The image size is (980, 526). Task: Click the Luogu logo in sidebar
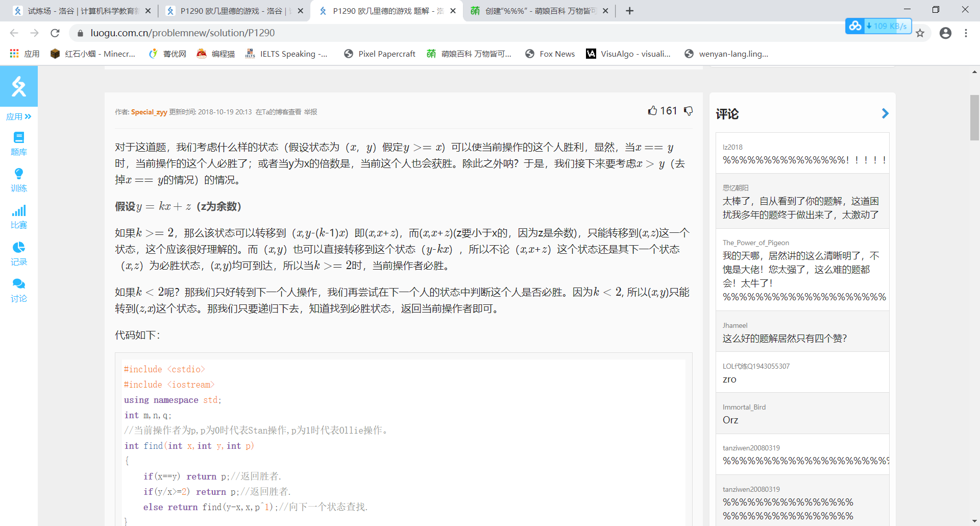coord(19,86)
